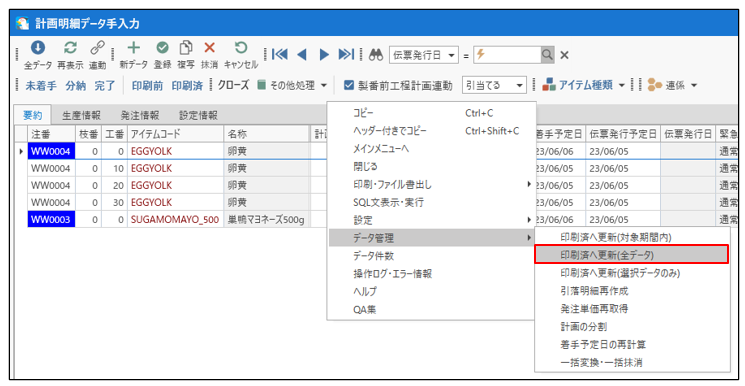Image resolution: width=745 pixels, height=386 pixels.
Task: Select 引落明細再作成 submenu item
Action: 632,290
